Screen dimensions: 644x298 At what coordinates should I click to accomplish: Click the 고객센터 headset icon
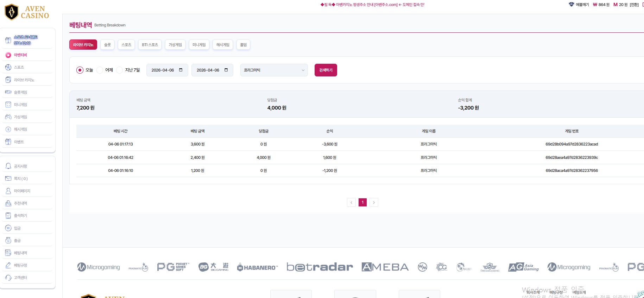coord(8,278)
